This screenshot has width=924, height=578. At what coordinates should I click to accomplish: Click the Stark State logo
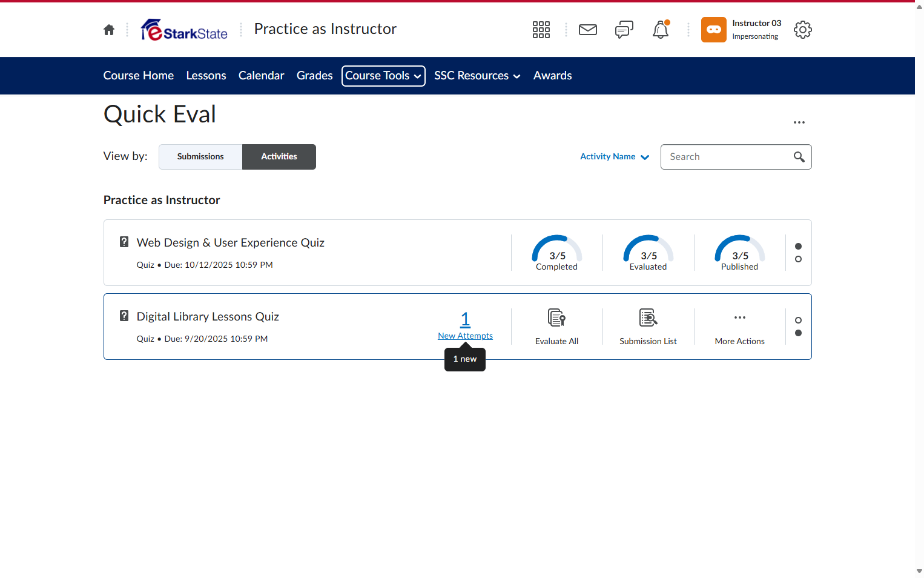click(184, 30)
